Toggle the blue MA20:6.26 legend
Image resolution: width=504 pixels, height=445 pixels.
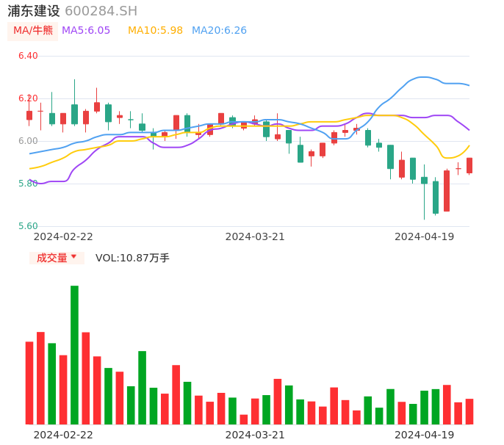click(219, 31)
